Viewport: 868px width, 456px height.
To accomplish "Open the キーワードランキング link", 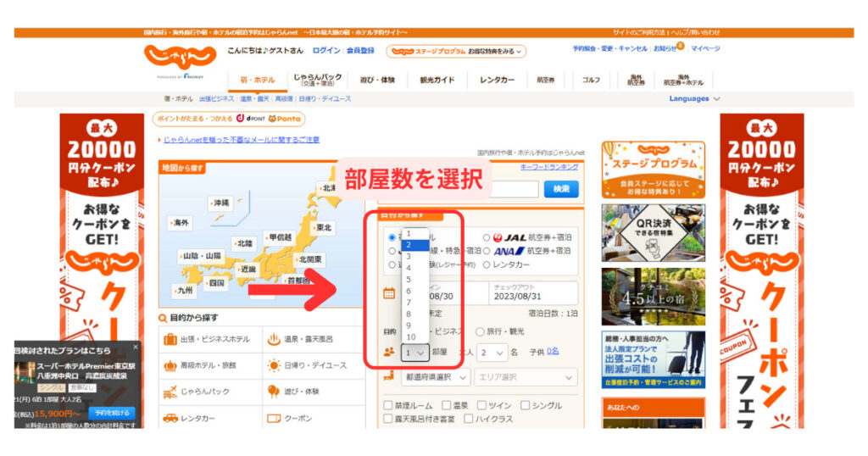I will point(549,167).
